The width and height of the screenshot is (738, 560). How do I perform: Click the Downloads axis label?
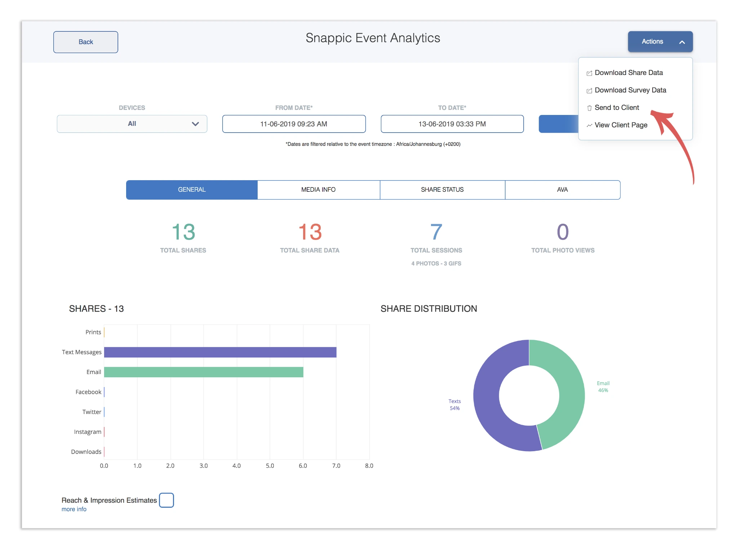86,452
